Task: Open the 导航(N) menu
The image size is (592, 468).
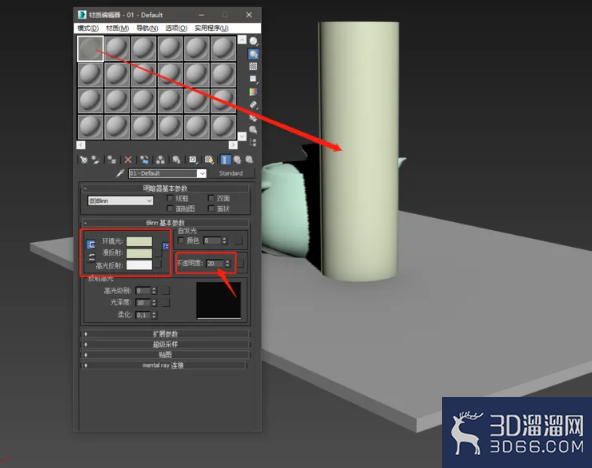Action: [147, 28]
